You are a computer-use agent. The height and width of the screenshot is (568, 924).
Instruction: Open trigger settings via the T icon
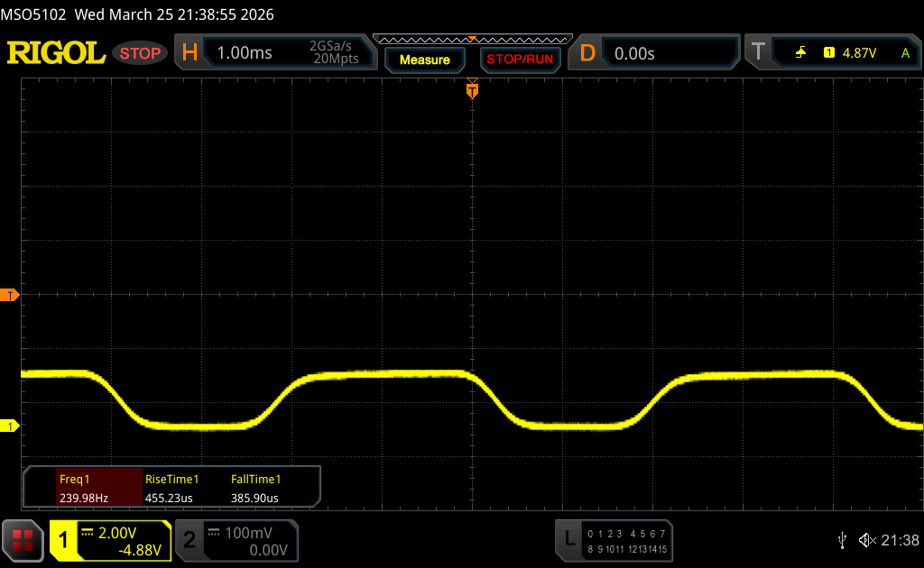click(x=758, y=53)
